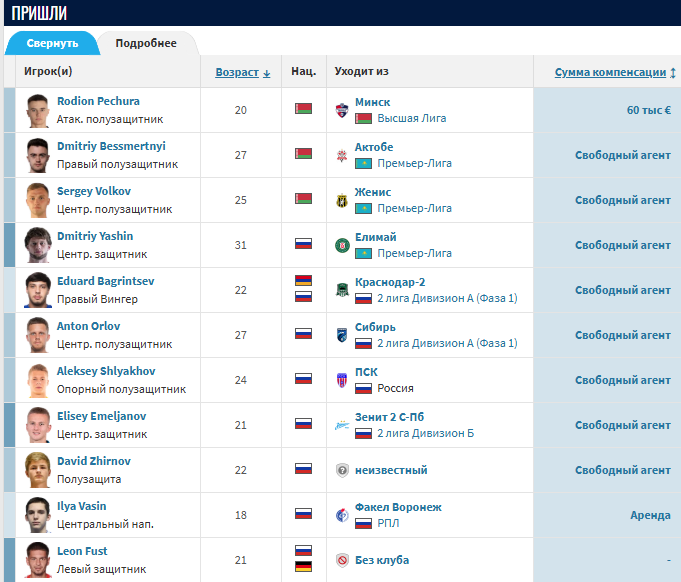The width and height of the screenshot is (681, 582).
Task: Open Aleksey Shlyakhov player profile
Action: click(106, 371)
